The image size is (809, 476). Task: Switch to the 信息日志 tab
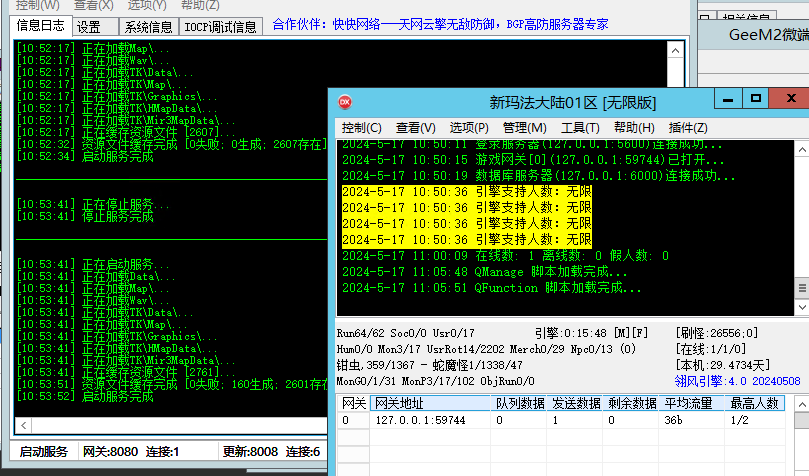(x=41, y=27)
